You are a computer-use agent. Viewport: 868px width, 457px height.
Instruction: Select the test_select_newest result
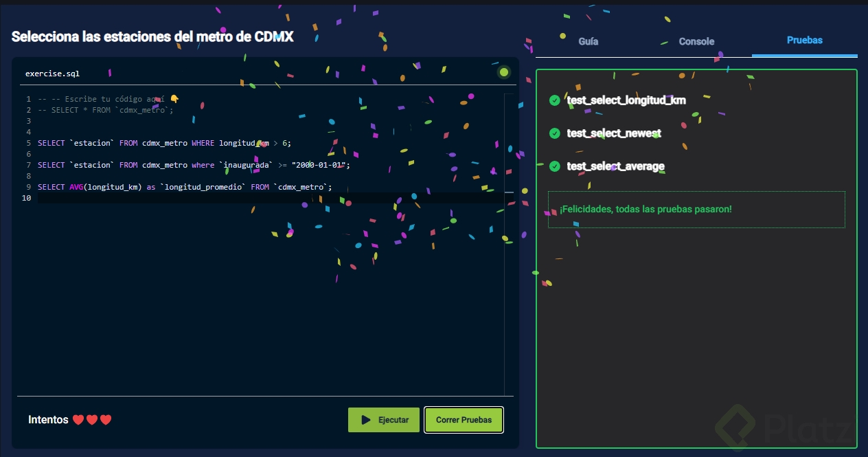coord(614,133)
